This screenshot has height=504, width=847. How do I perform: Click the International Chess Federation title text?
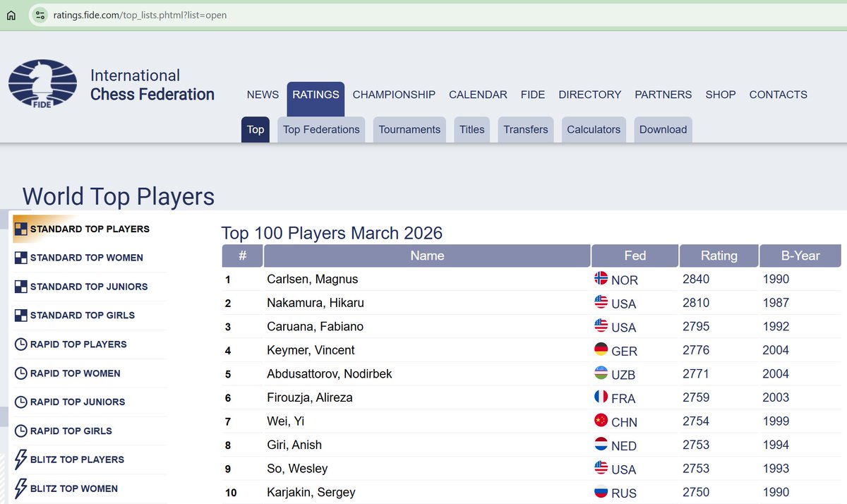point(152,85)
